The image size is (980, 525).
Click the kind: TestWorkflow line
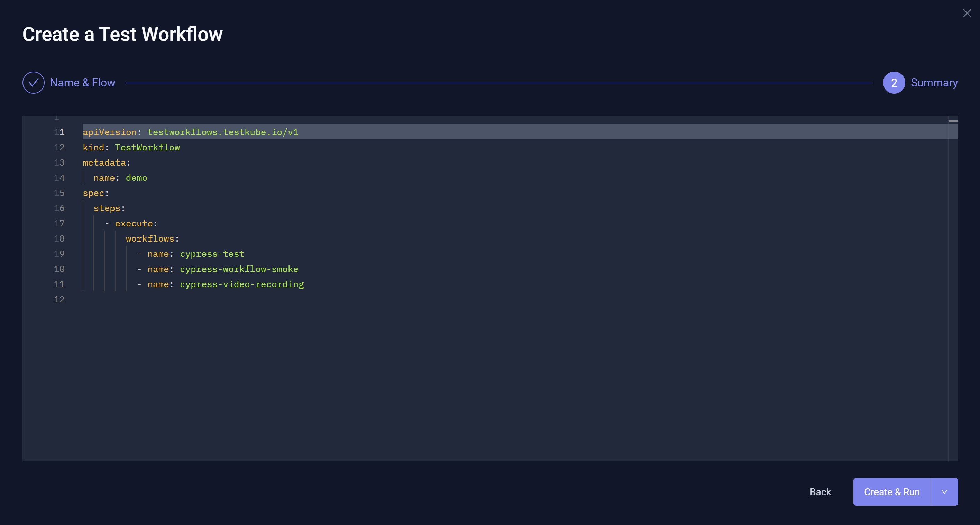coord(131,147)
